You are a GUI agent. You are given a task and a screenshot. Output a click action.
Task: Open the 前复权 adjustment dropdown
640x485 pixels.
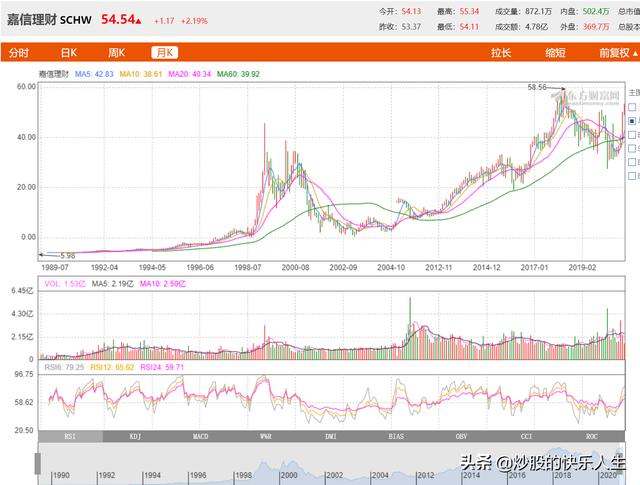tap(618, 53)
